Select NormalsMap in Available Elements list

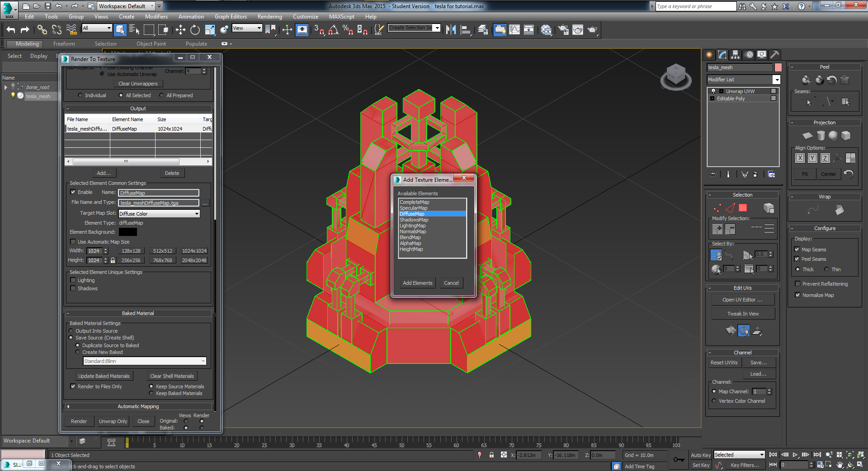pyautogui.click(x=412, y=231)
